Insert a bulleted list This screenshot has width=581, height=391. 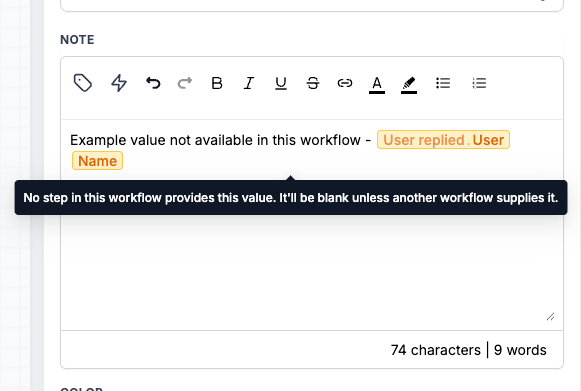[443, 83]
